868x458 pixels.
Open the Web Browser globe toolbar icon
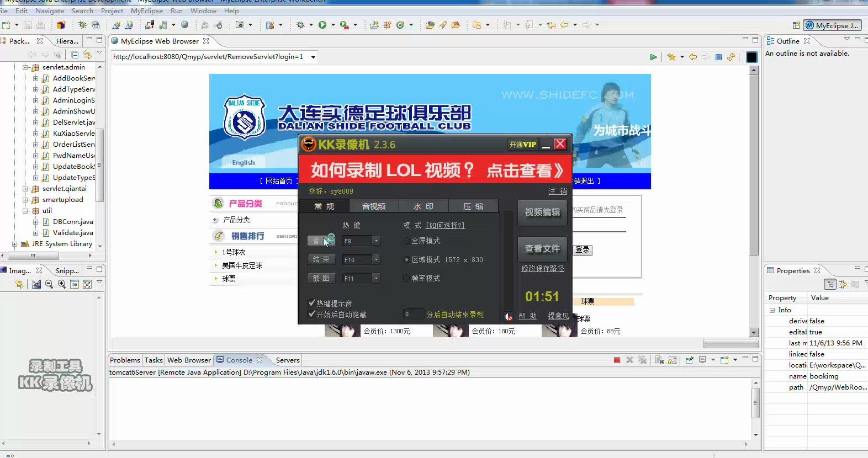click(x=185, y=25)
